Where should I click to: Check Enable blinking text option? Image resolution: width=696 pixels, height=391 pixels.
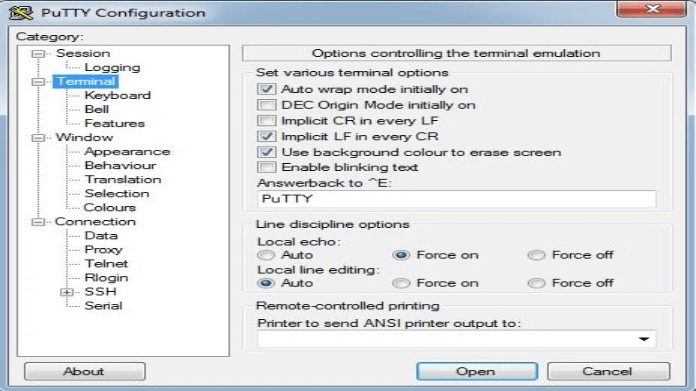pos(266,167)
